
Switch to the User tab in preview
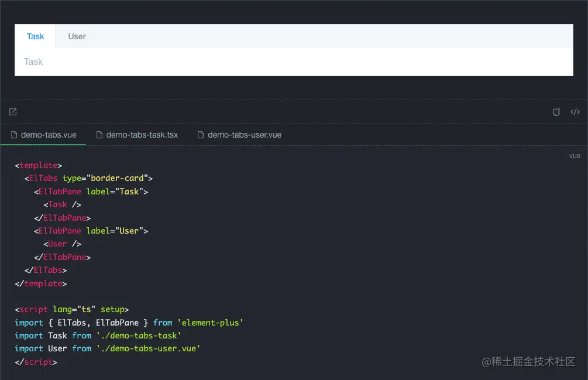click(x=77, y=36)
